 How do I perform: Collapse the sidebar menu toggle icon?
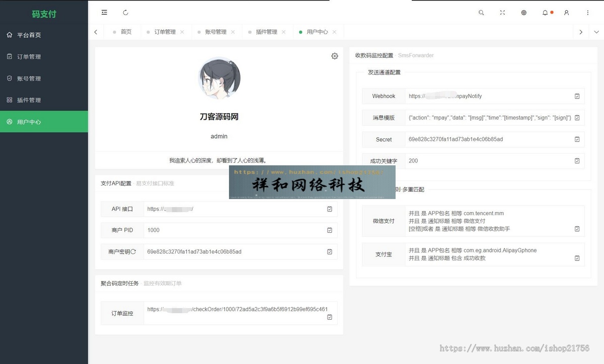(104, 13)
